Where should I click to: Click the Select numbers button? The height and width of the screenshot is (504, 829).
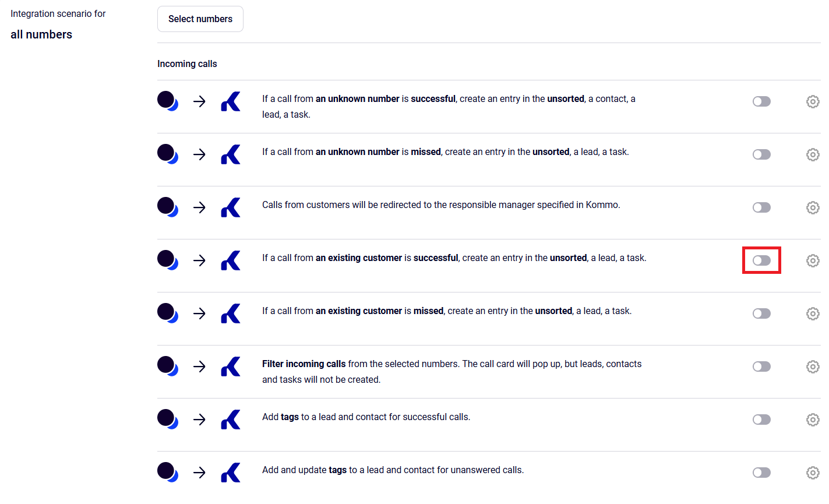200,19
